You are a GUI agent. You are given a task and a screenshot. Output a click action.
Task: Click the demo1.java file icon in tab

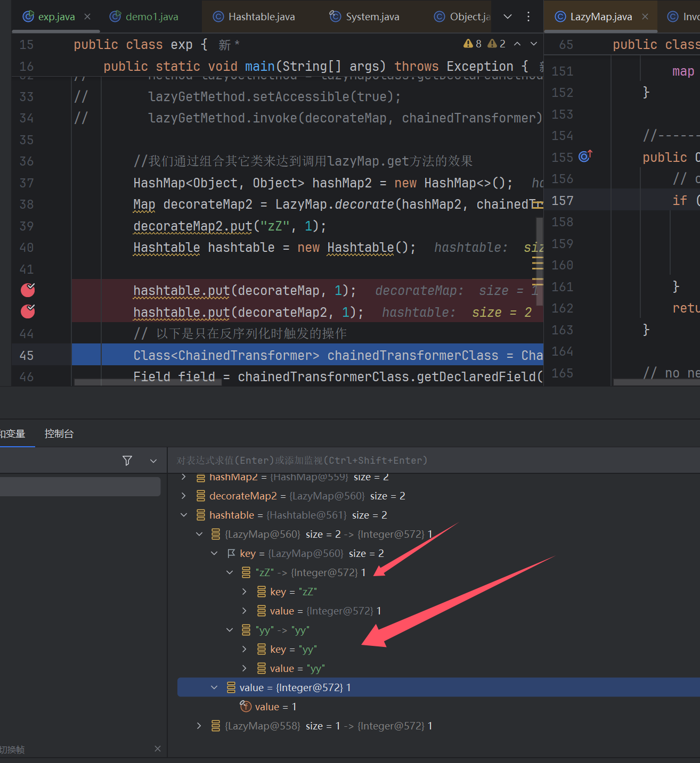pos(116,17)
